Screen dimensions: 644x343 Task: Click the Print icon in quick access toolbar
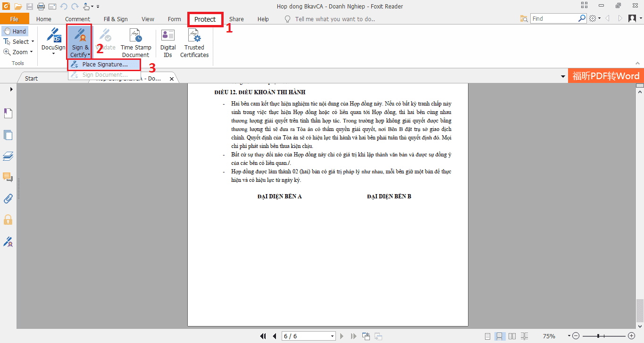coord(41,6)
